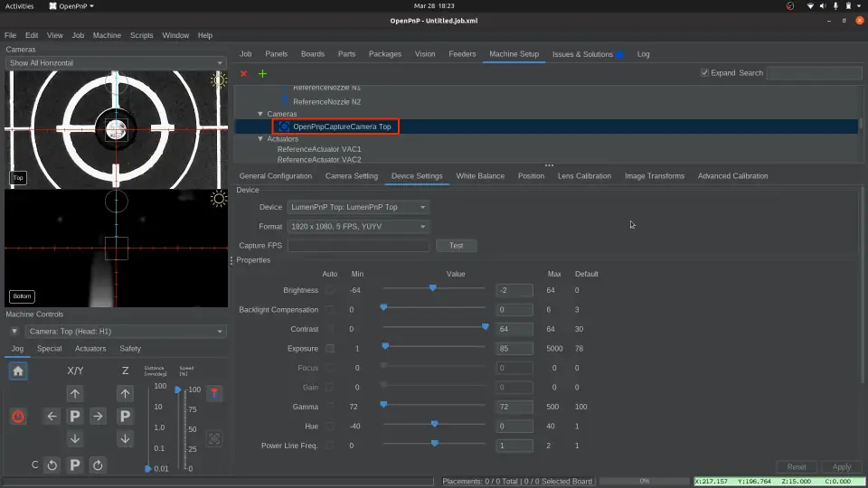Click the rotate C counterclockwise icon
Screen dimensions: 868x488
click(52, 465)
